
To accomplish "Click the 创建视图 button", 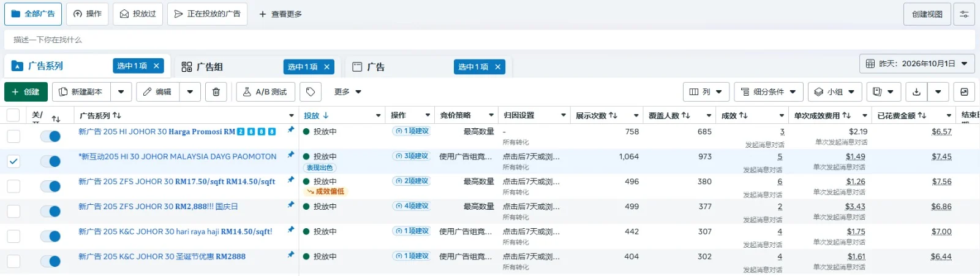I will pos(927,14).
